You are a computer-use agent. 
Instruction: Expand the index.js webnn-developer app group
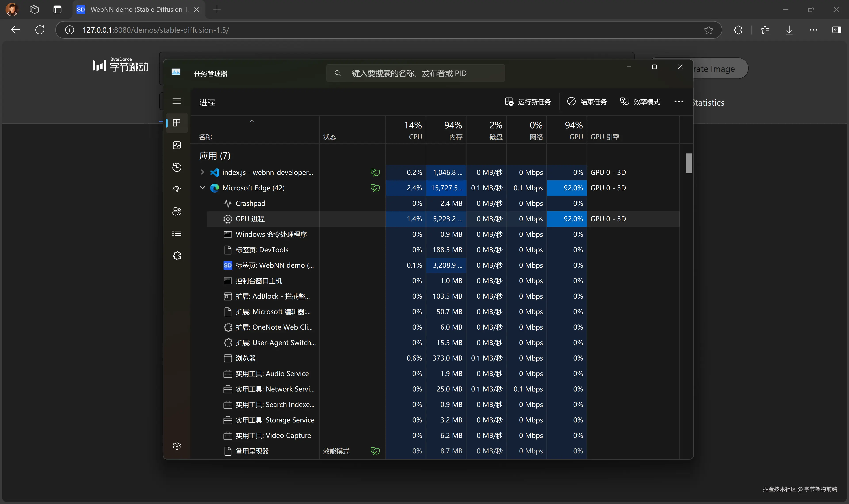click(202, 172)
